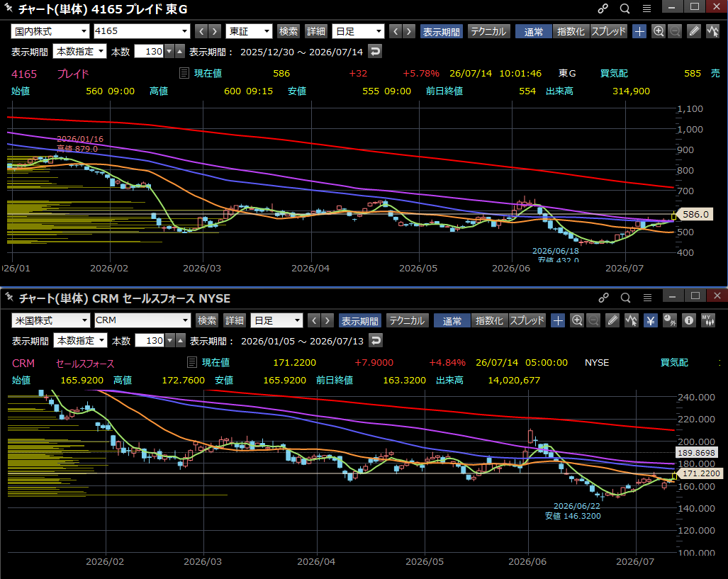Click the after-hours clock icon
The image size is (728, 579).
point(669,320)
